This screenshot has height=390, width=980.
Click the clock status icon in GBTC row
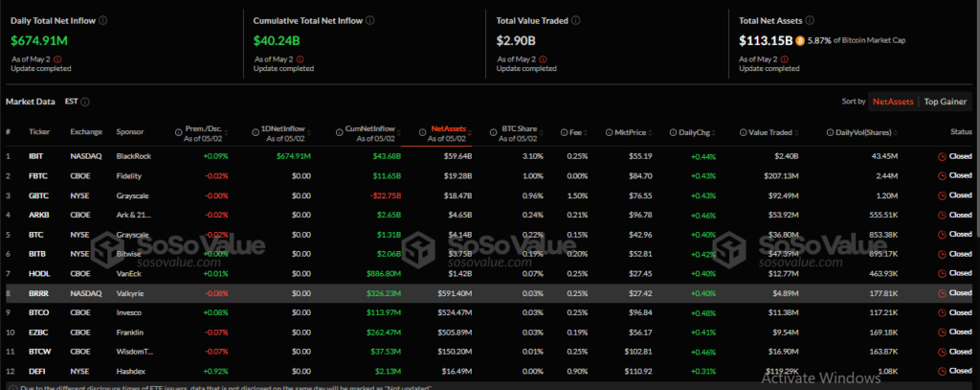point(942,195)
